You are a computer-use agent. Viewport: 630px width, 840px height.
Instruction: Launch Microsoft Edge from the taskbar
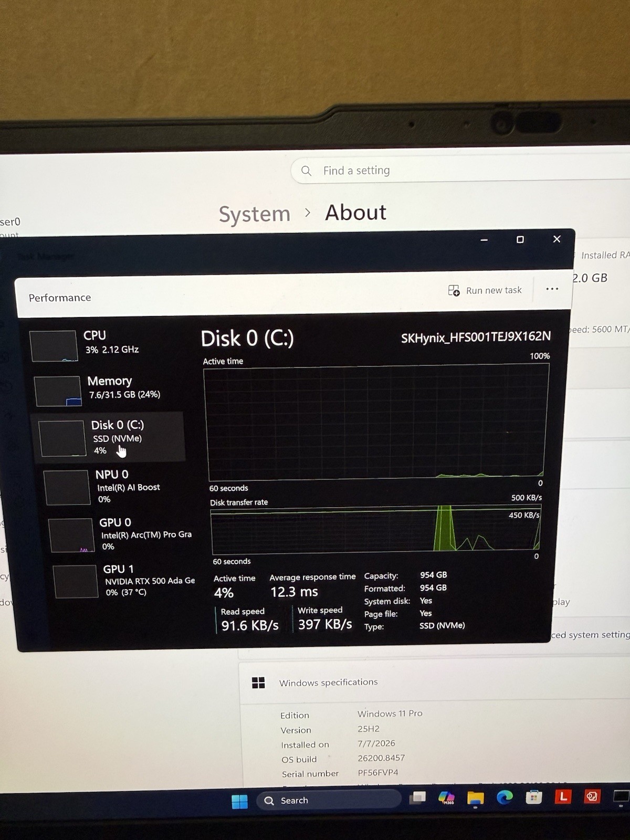click(505, 797)
